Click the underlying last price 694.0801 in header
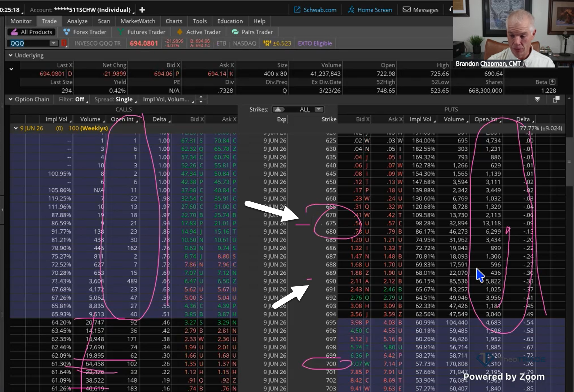The height and width of the screenshot is (392, 574). (x=144, y=43)
